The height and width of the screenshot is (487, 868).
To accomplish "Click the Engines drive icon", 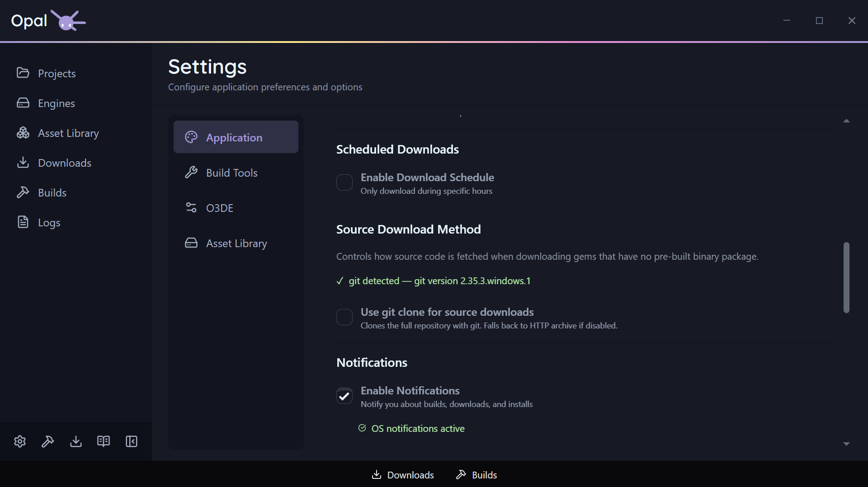I will click(x=23, y=103).
